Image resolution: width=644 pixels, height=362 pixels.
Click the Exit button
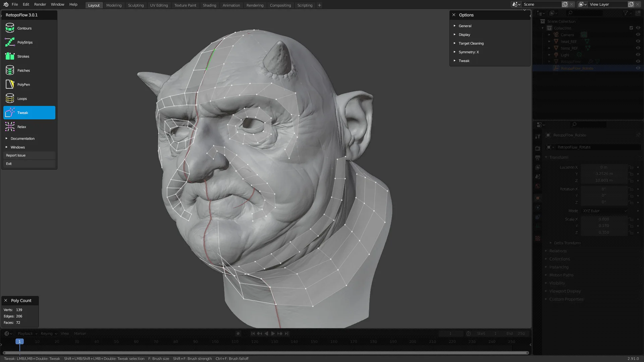tap(29, 164)
